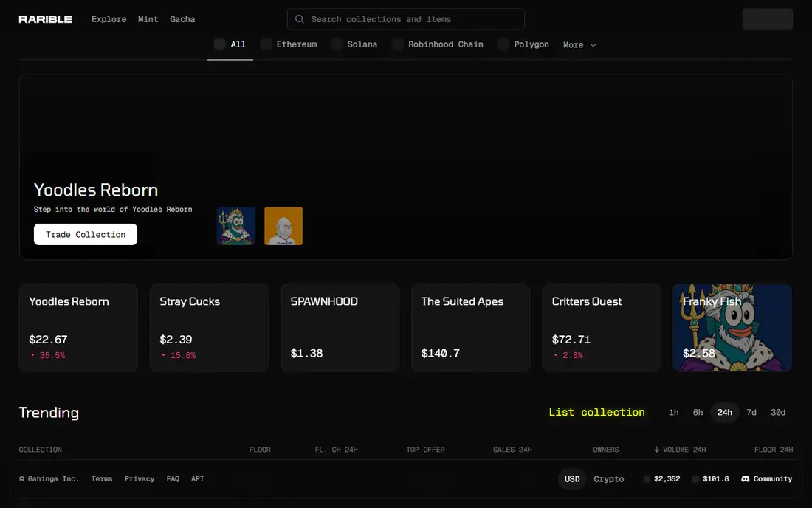
Task: Select the Polygon tab
Action: coord(523,44)
